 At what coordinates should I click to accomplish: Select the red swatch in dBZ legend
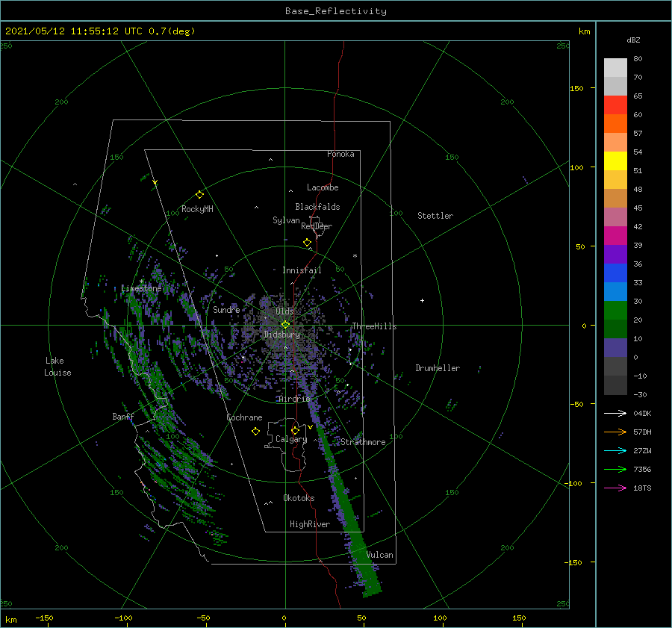pos(615,105)
